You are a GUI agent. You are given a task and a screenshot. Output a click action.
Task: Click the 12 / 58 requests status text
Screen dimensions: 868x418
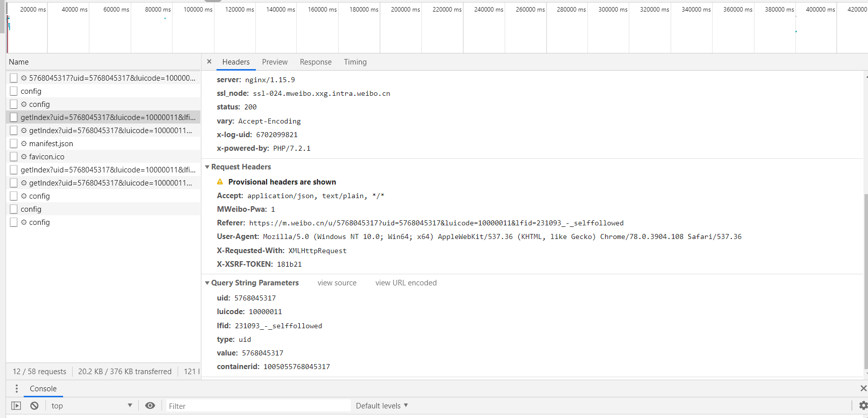coord(39,372)
